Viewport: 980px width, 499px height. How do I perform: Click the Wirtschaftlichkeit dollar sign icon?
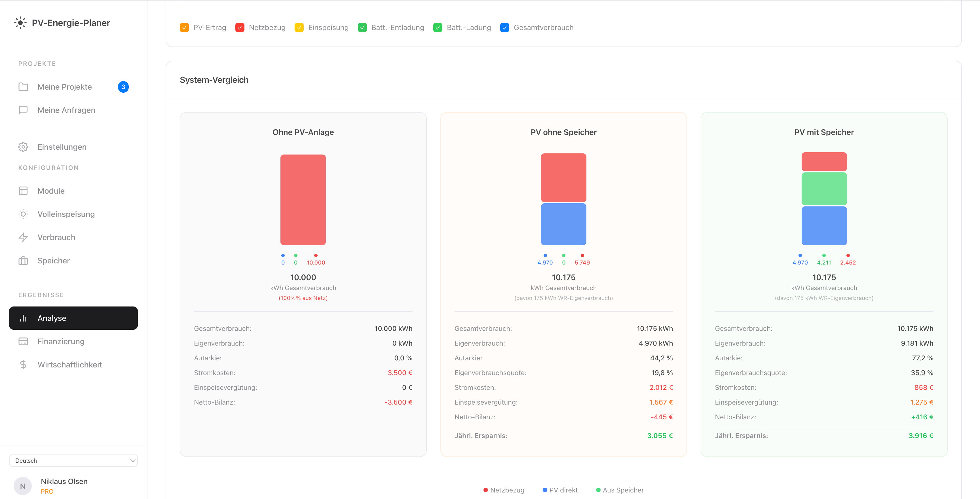pyautogui.click(x=23, y=365)
